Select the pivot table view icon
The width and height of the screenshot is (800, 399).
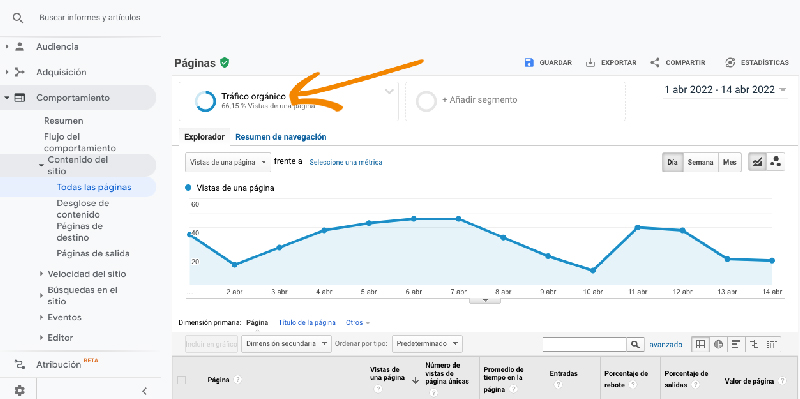click(x=771, y=344)
